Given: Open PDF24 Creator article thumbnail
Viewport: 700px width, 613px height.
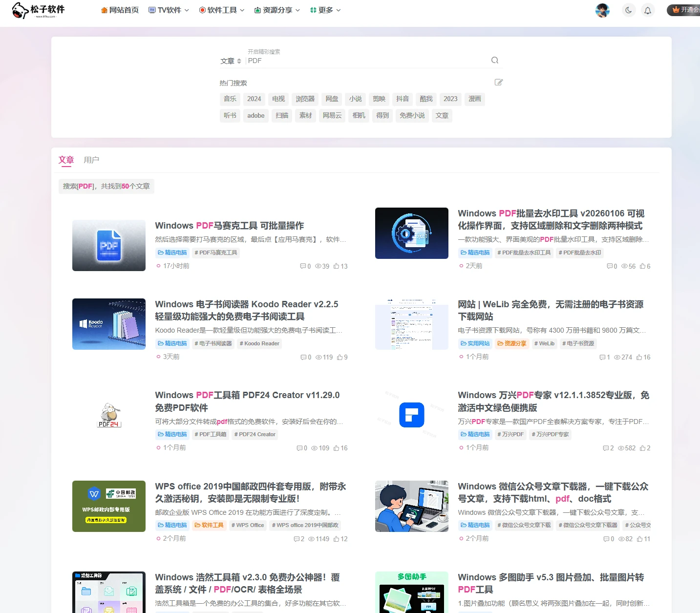Looking at the screenshot, I should coord(109,415).
